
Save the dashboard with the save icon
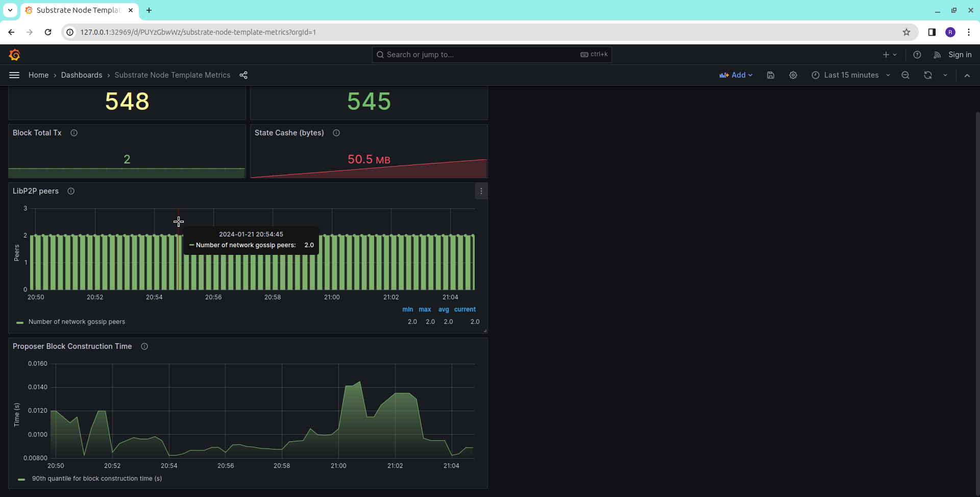click(x=771, y=75)
